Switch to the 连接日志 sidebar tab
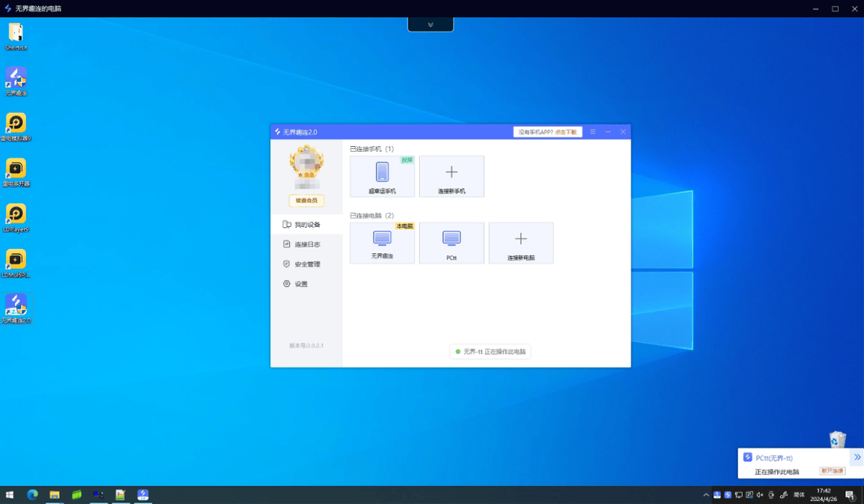 [307, 245]
